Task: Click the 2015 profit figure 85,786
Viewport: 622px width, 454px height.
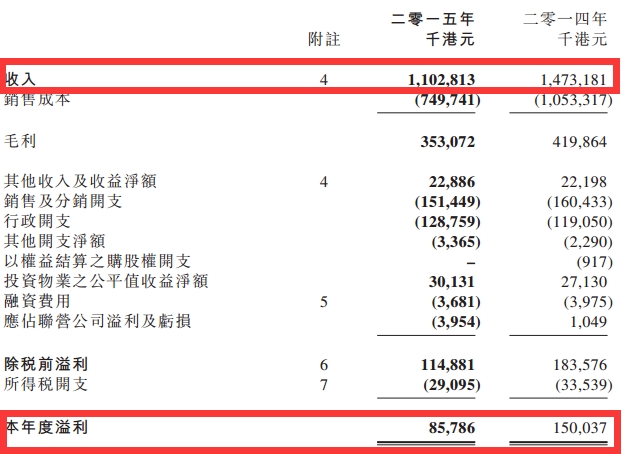Action: pyautogui.click(x=448, y=427)
